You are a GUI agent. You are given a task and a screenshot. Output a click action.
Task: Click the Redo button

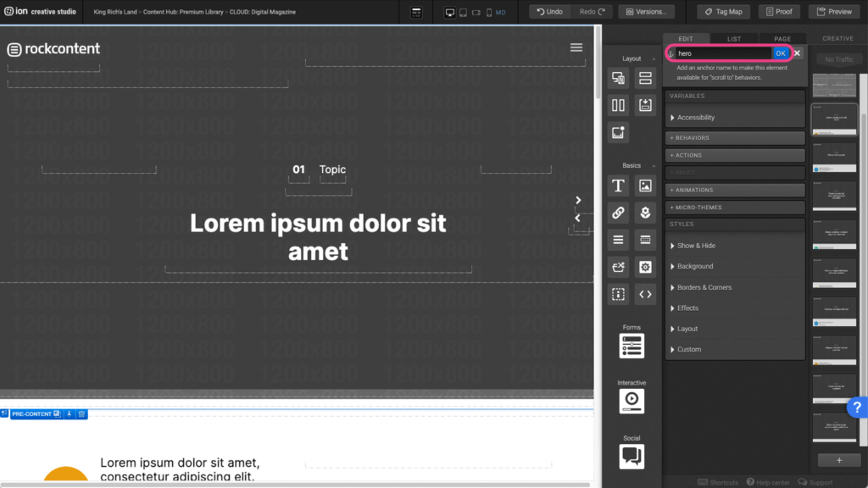click(x=593, y=12)
